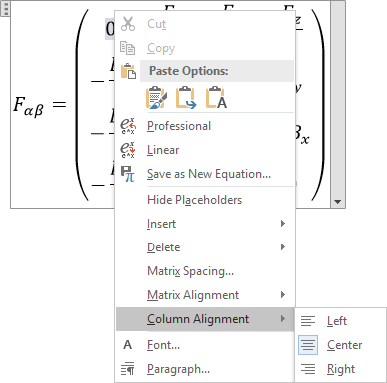This screenshot has width=387, height=383.
Task: Highlight the Column Alignment entry
Action: tap(205, 319)
